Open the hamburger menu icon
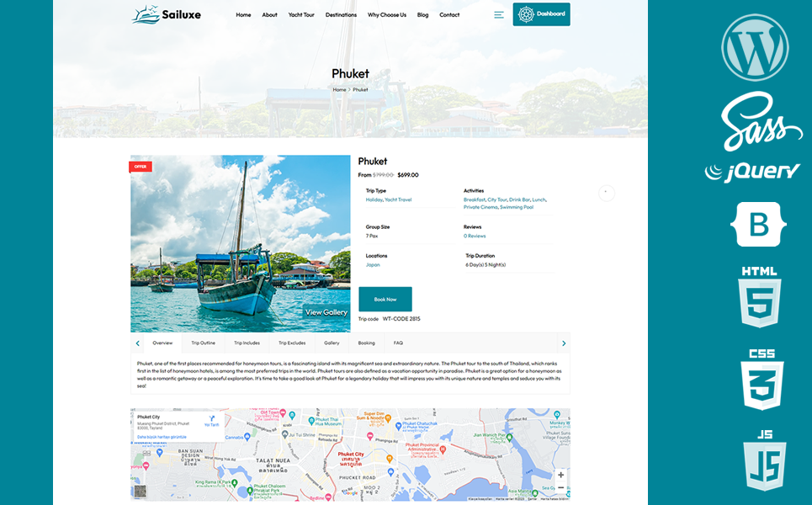Image resolution: width=812 pixels, height=505 pixels. click(499, 14)
